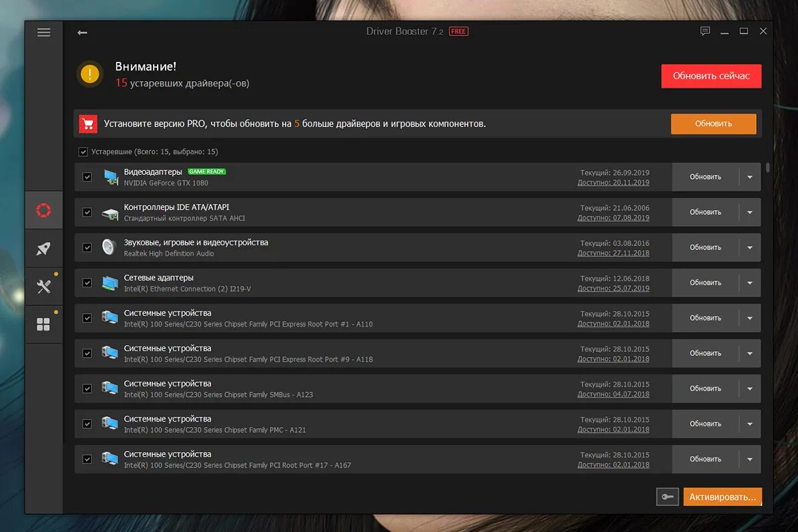Expand update options for Realtek audio driver
The width and height of the screenshot is (798, 532).
coord(750,247)
